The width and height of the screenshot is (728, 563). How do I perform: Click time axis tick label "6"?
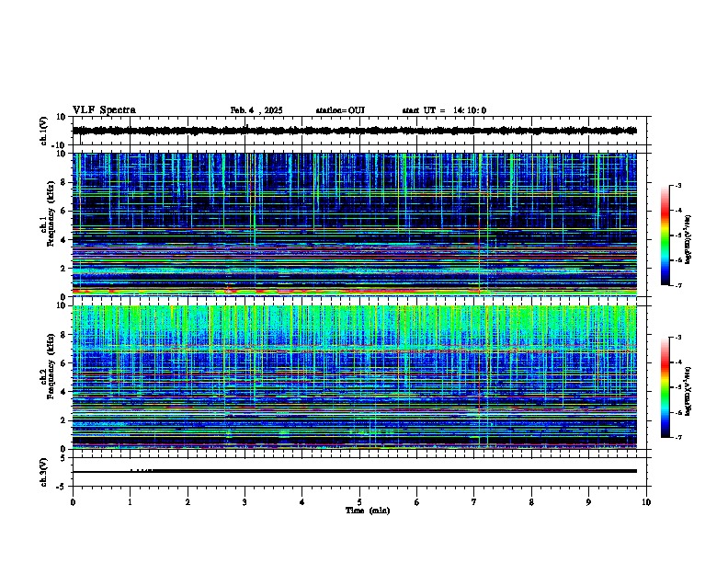(x=416, y=502)
